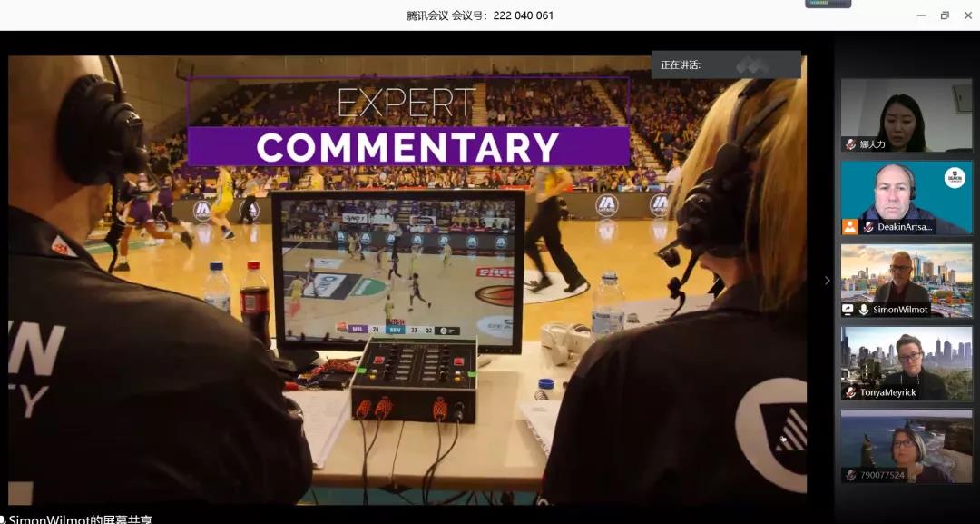
Task: Click screen-share icon on SimonWilmot tile
Action: point(848,310)
